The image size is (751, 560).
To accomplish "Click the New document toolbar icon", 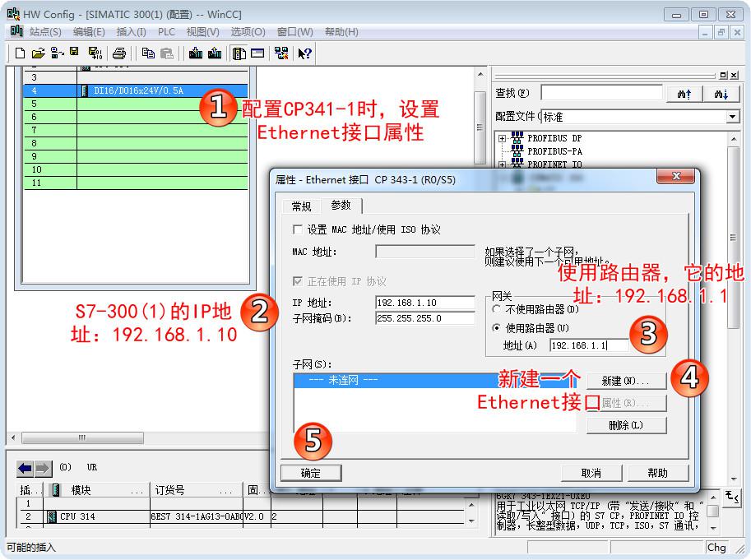I will [x=20, y=53].
